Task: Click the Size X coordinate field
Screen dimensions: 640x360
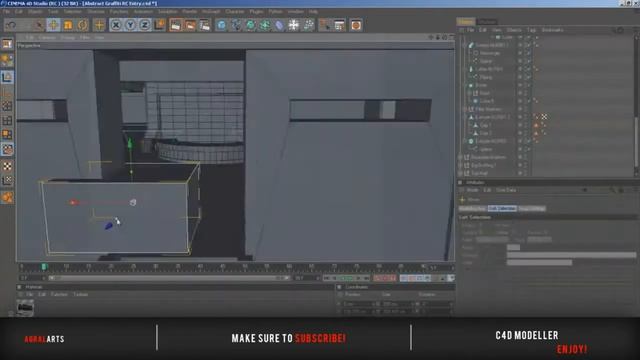Action: coord(398,304)
